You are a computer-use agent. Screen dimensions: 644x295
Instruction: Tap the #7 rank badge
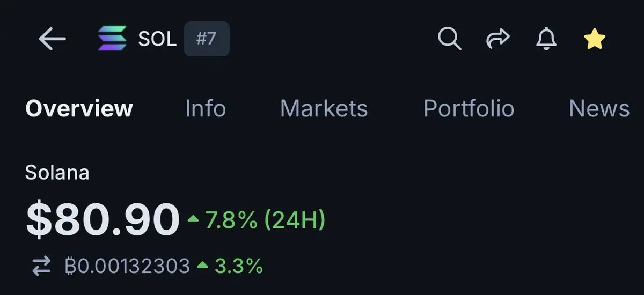(207, 39)
